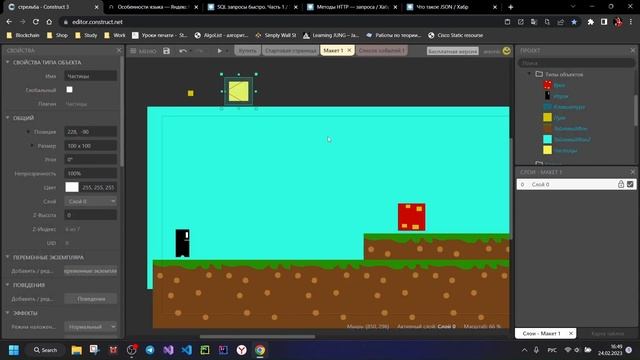Image resolution: width=640 pixels, height=360 pixels.
Task: Click the Бесплатная версия button
Action: [453, 51]
